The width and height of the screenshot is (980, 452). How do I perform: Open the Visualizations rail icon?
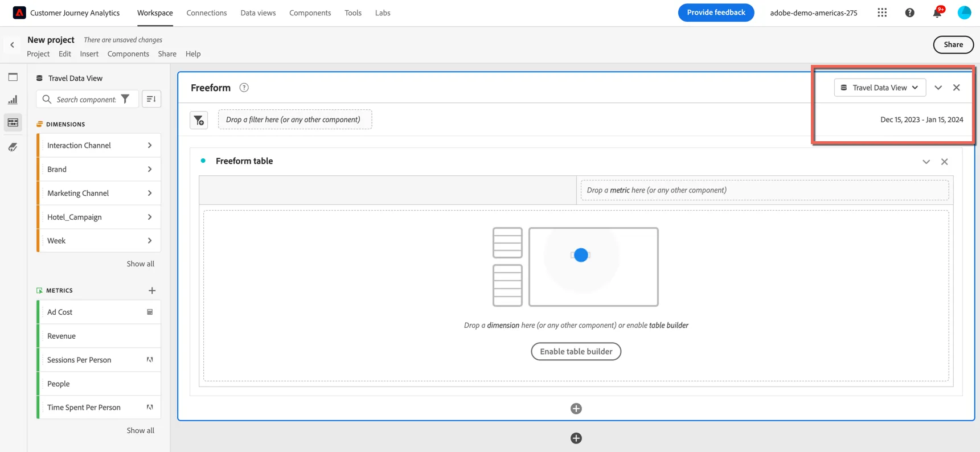13,100
